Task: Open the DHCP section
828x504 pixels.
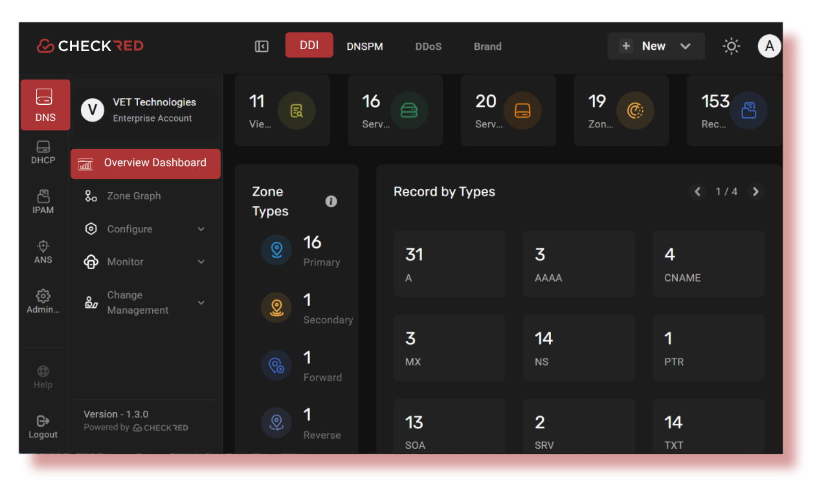Action: [x=43, y=152]
